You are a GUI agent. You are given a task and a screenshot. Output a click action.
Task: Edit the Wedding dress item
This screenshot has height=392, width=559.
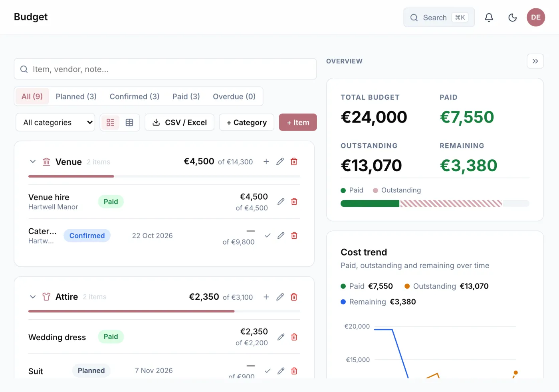(281, 337)
